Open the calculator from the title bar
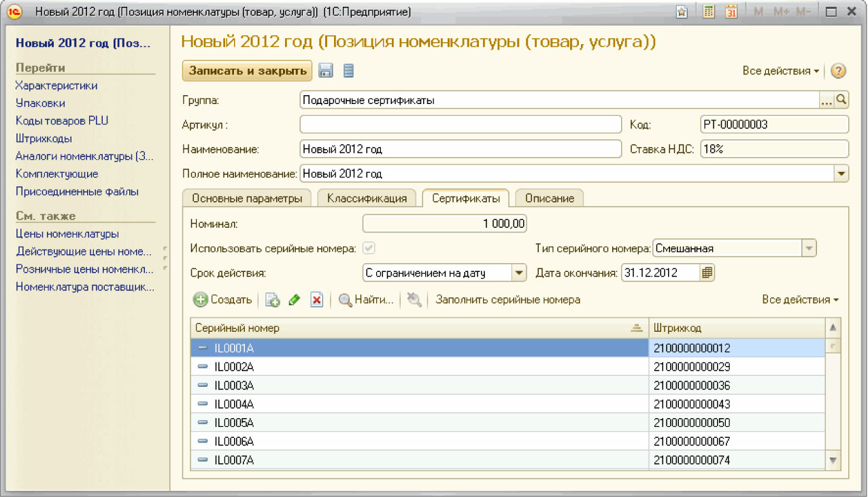The height and width of the screenshot is (497, 868). point(708,12)
